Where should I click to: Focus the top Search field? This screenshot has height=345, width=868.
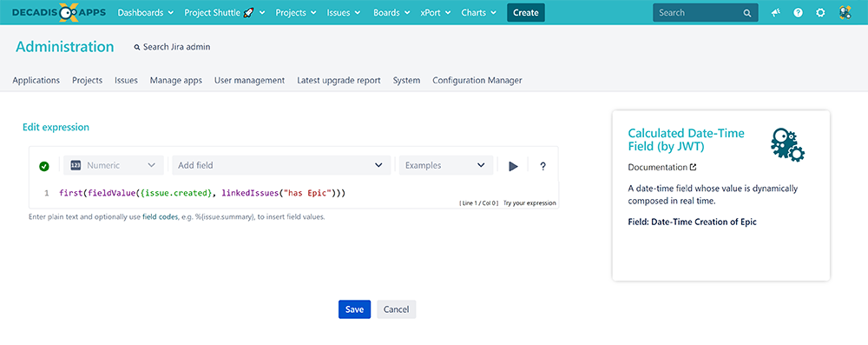[x=705, y=13]
